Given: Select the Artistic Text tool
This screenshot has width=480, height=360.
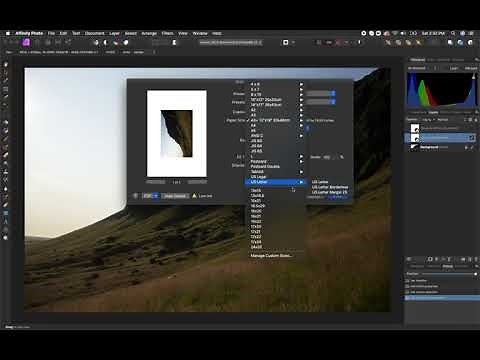Looking at the screenshot, I should pyautogui.click(x=6, y=221).
